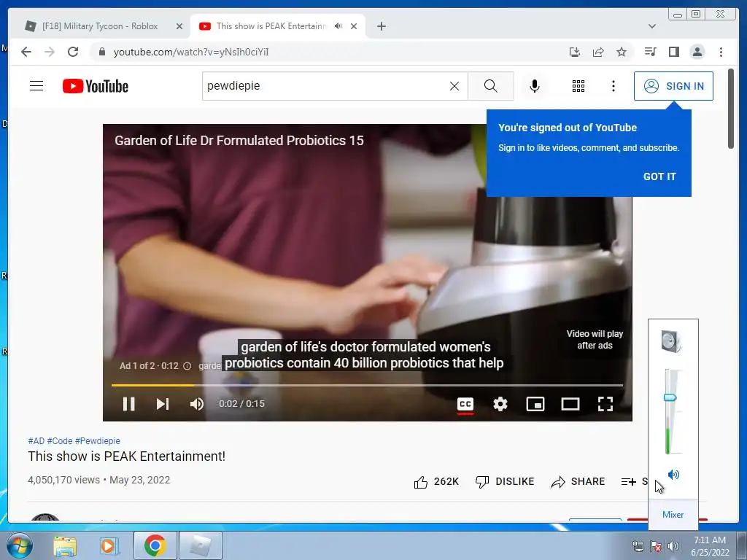Open Chrome media controls
747x560 pixels.
click(650, 52)
